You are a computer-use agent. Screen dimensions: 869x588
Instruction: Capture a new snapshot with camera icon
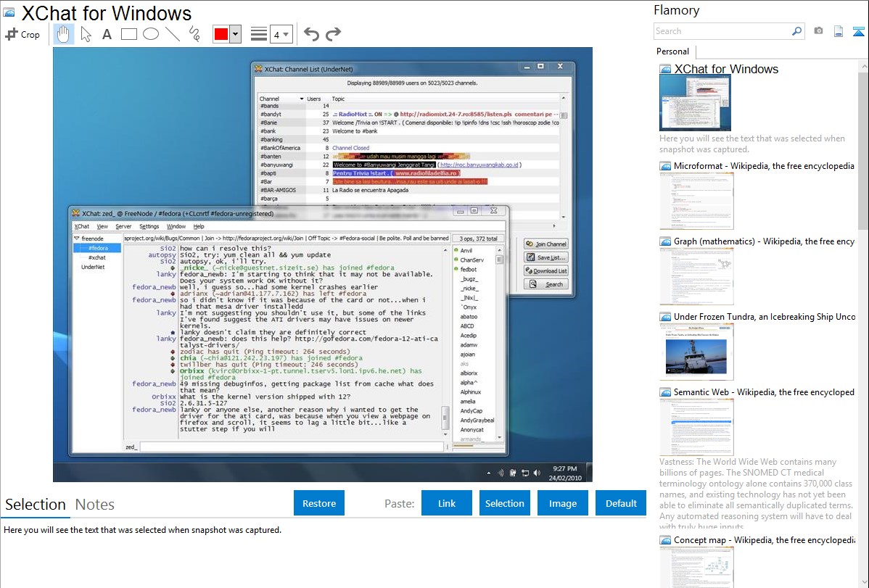pyautogui.click(x=818, y=31)
